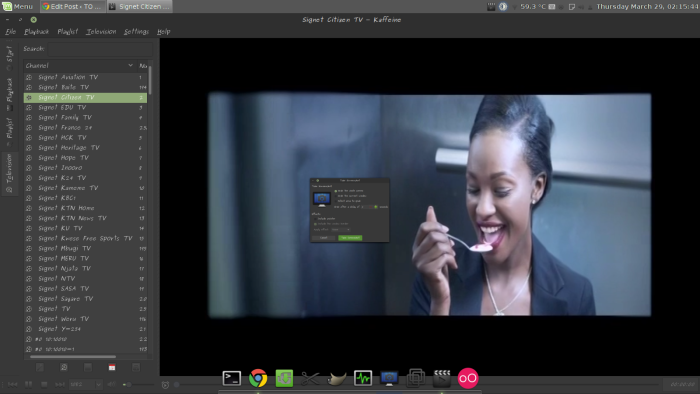Select Signet NTV channel
Image resolution: width=700 pixels, height=394 pixels.
pyautogui.click(x=85, y=279)
